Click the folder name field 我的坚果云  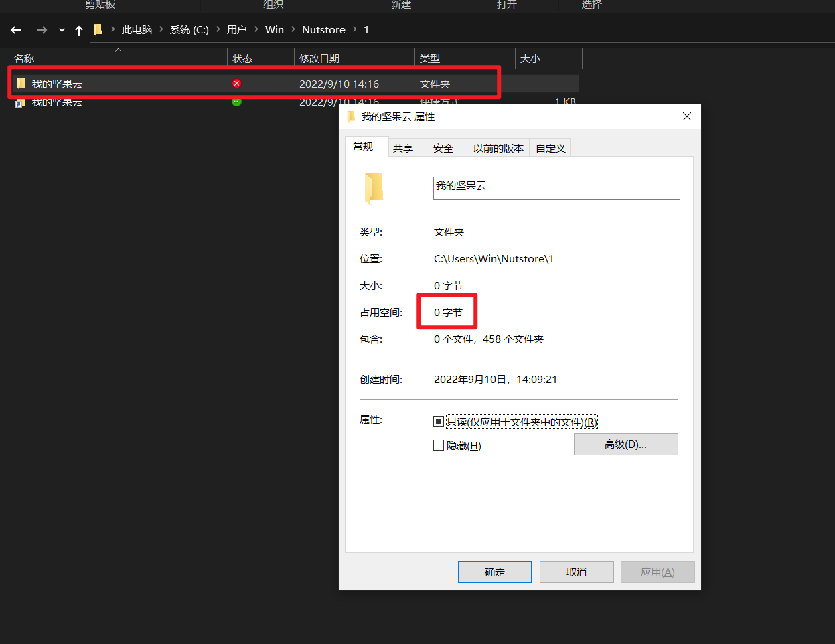pyautogui.click(x=556, y=188)
